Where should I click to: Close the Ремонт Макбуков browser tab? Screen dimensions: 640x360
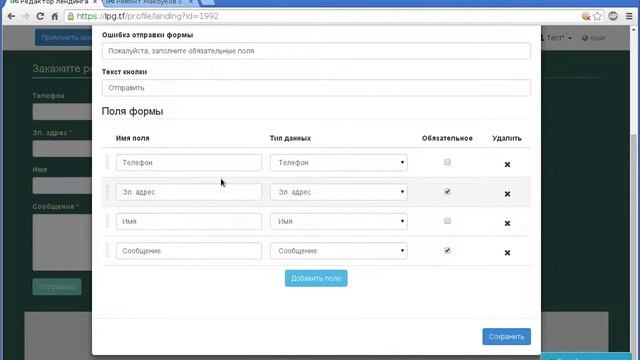tap(191, 2)
